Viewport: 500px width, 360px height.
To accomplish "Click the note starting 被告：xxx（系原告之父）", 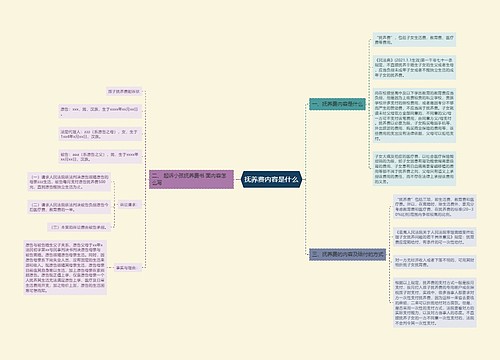I will coord(100,157).
